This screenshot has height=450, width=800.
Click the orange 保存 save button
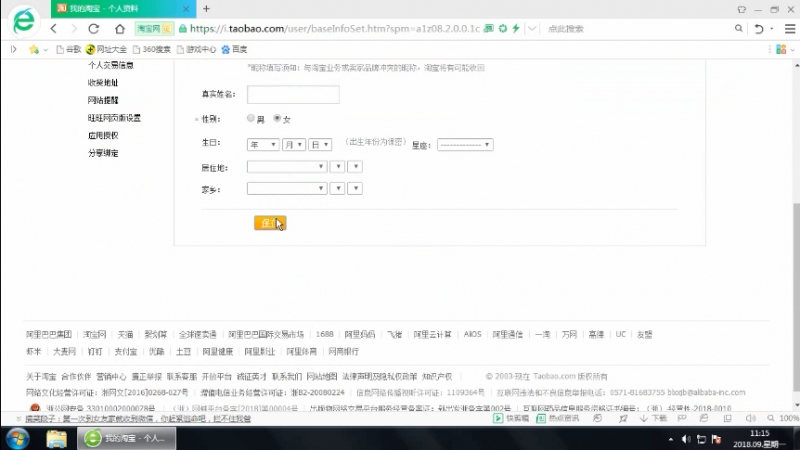coord(270,223)
